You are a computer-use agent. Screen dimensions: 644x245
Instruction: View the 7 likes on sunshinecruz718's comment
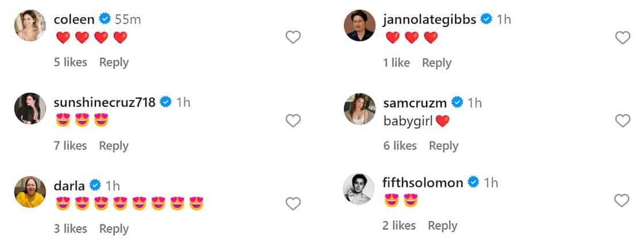70,146
